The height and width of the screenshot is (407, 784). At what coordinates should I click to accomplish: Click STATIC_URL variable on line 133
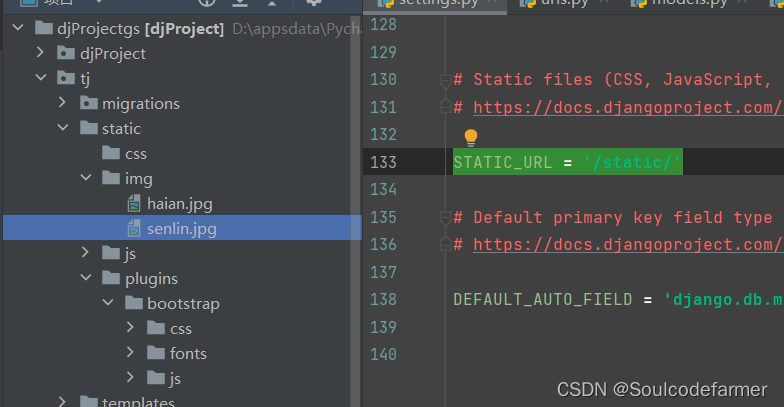pos(502,162)
